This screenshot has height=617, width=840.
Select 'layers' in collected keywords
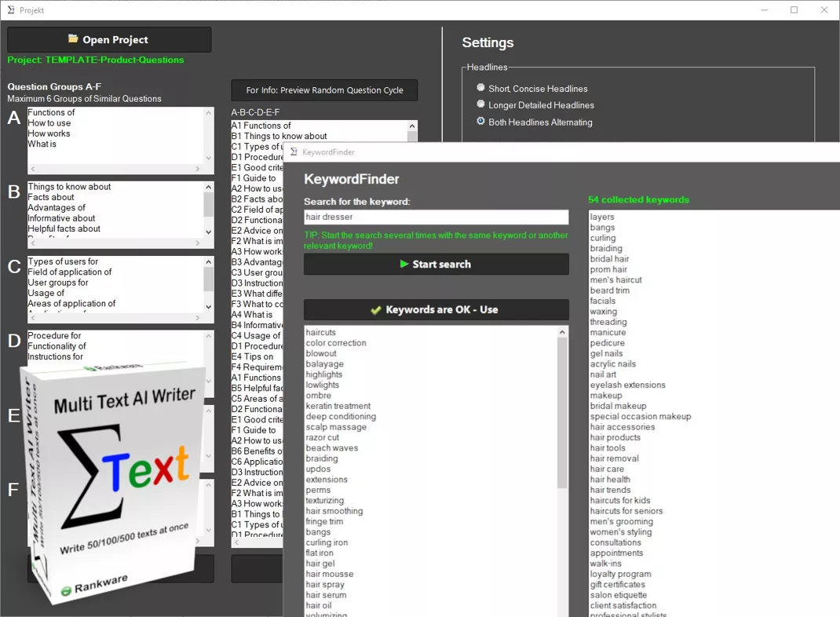click(x=602, y=217)
